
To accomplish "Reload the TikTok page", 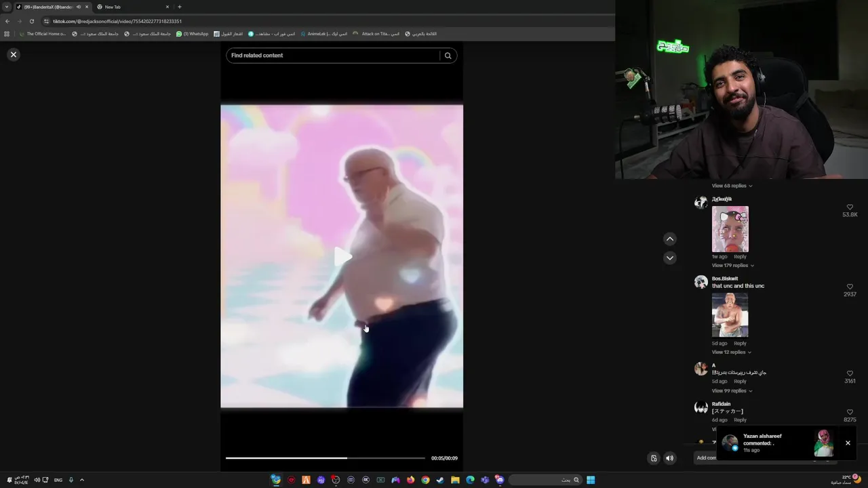I will coord(31,21).
